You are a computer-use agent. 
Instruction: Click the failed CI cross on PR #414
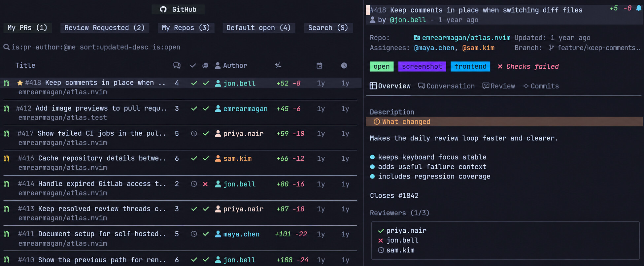tap(205, 184)
